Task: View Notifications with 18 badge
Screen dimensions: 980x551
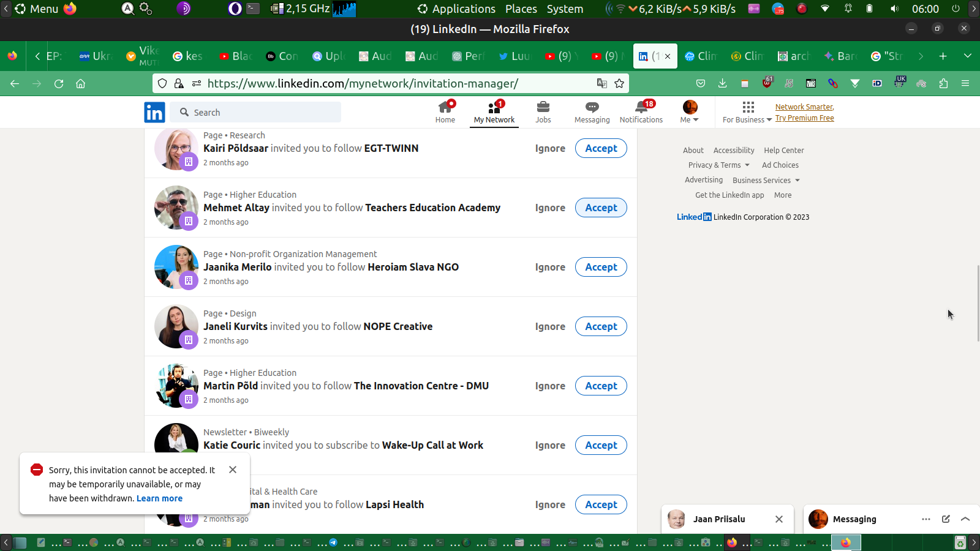Action: [641, 112]
